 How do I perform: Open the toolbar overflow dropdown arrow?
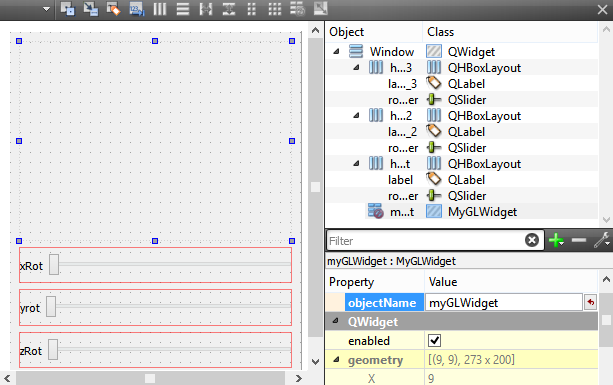coord(47,9)
